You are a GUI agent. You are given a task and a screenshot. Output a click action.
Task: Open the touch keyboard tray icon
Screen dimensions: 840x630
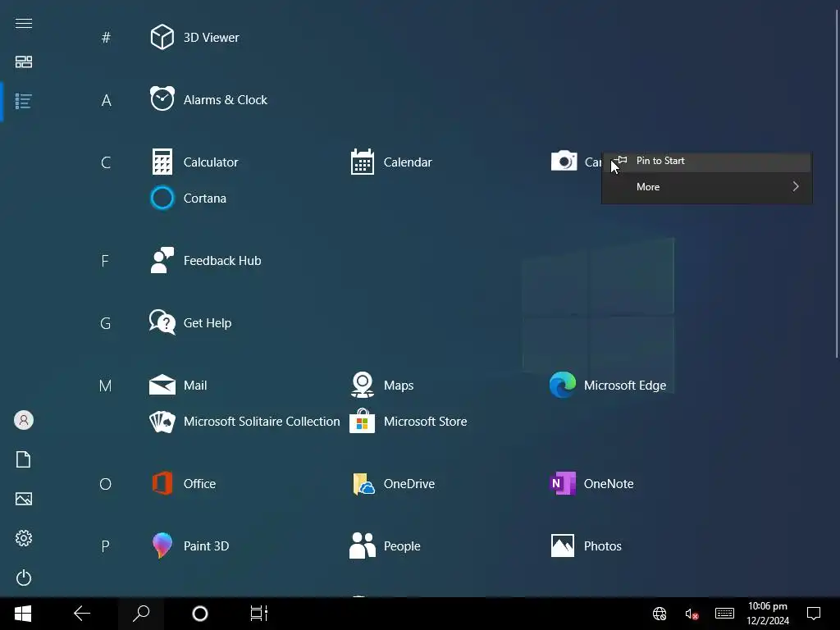tap(724, 614)
